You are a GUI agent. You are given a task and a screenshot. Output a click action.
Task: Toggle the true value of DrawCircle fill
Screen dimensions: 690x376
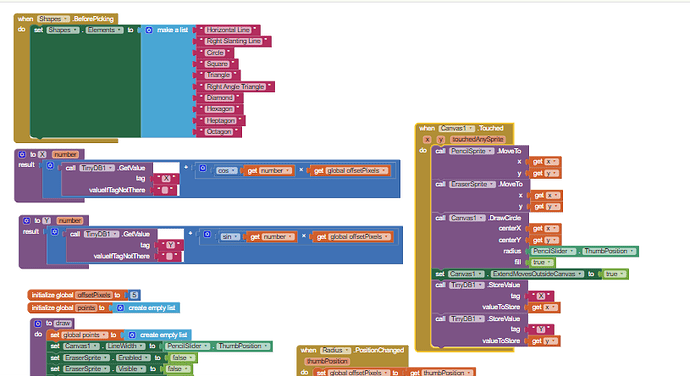pos(541,262)
